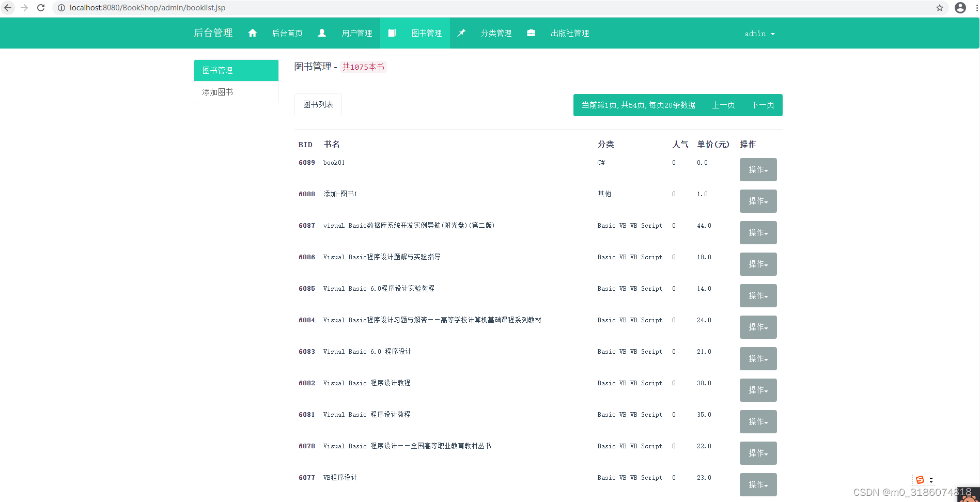Click the book icon beside 图书管理
Screen dimensions: 980x502
point(392,33)
